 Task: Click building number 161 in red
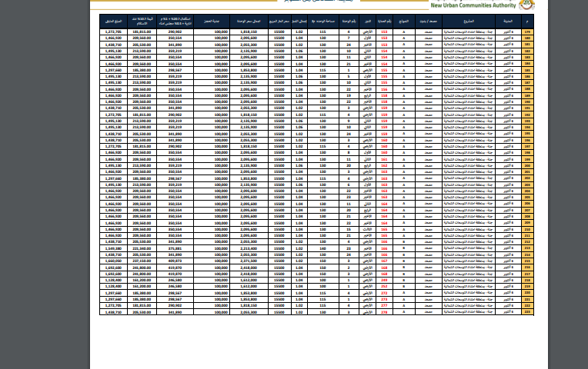(384, 159)
